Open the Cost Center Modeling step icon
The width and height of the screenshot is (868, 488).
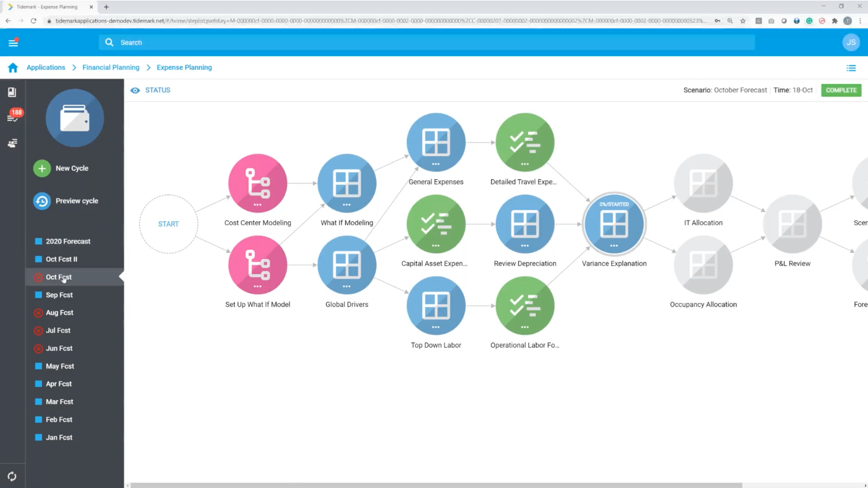tap(258, 183)
